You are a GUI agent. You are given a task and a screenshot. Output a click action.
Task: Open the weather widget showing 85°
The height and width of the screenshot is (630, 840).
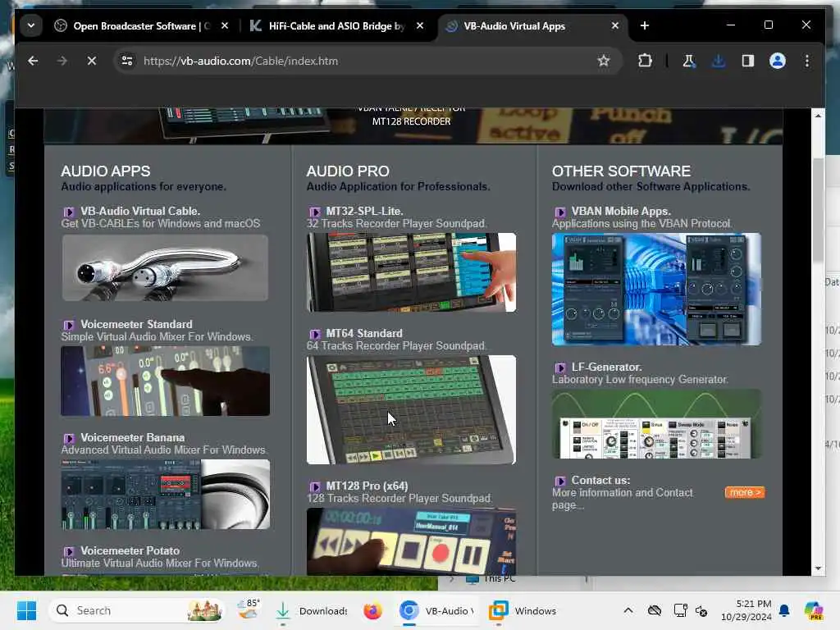click(x=249, y=610)
